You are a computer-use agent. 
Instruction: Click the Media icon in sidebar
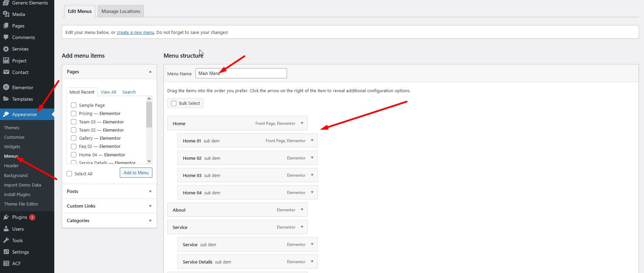6,14
